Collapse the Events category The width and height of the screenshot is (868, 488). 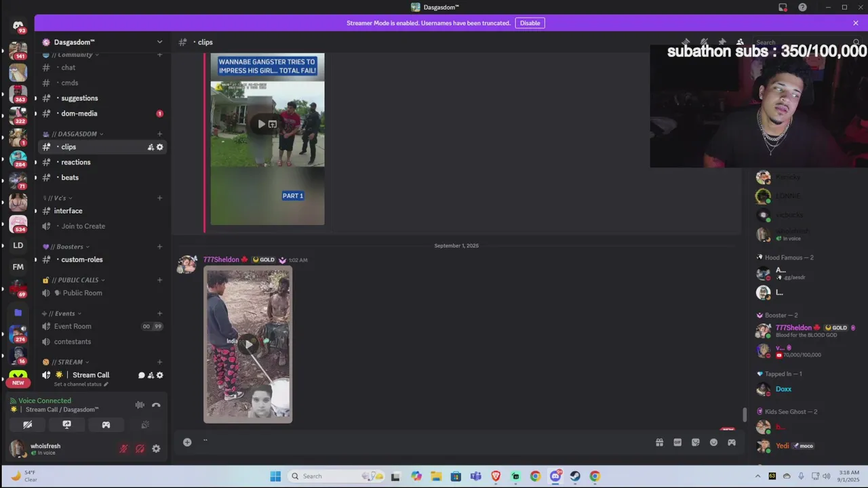pos(62,314)
